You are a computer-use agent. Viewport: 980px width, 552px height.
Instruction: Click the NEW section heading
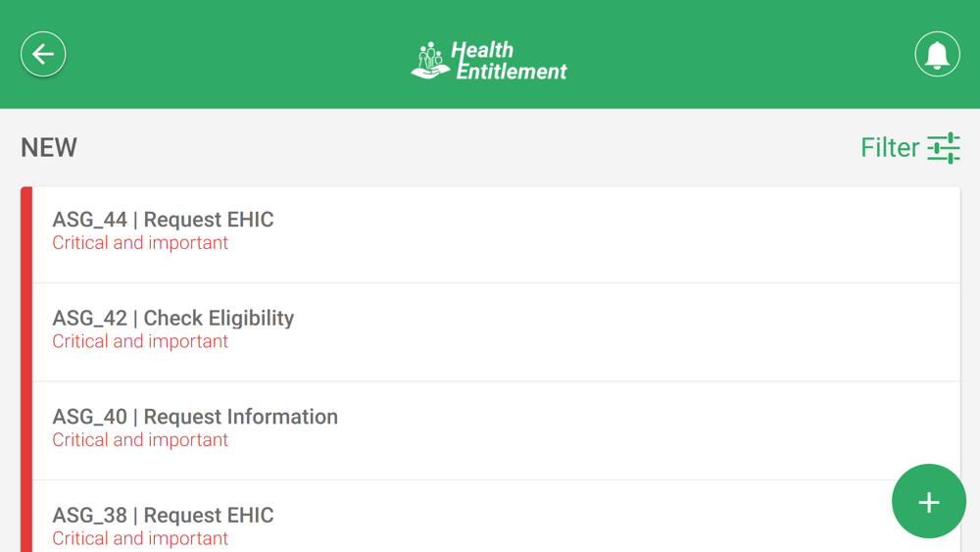pyautogui.click(x=49, y=148)
